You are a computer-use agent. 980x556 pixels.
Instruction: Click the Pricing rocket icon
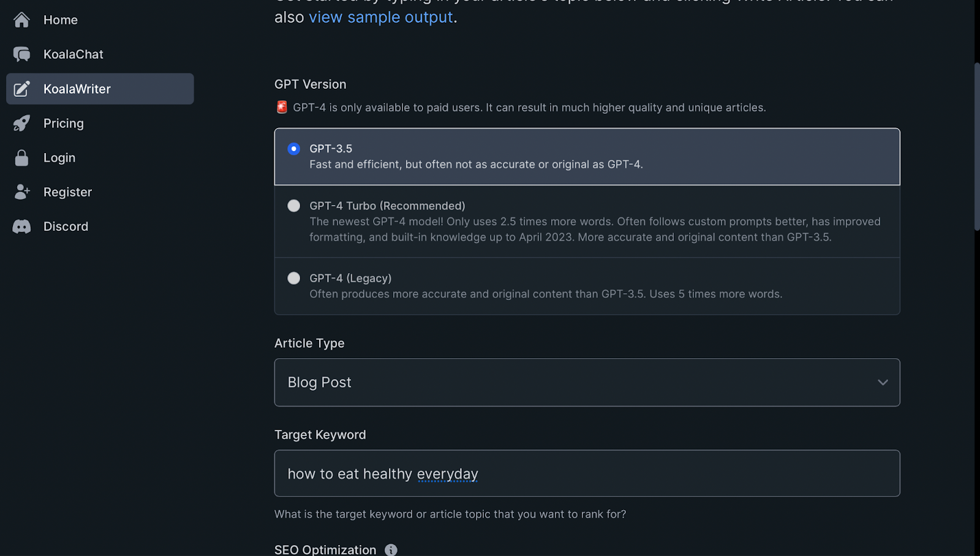pyautogui.click(x=21, y=123)
